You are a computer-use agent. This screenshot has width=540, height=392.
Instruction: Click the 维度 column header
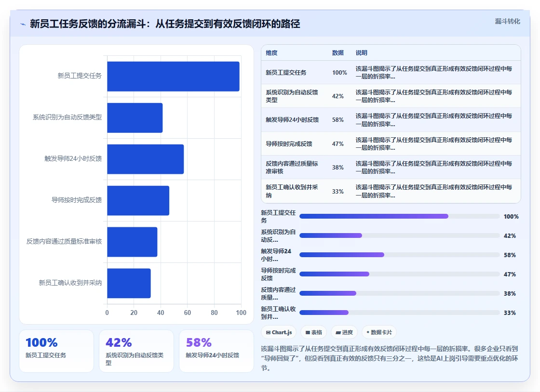point(271,53)
